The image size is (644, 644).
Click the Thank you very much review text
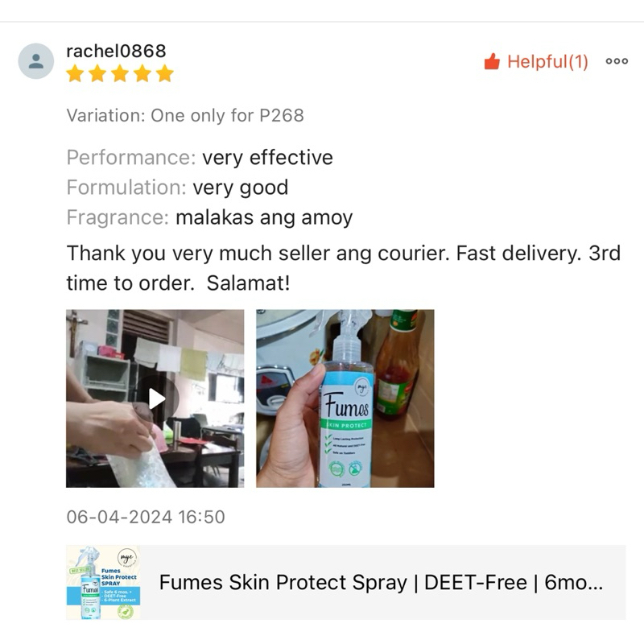click(x=344, y=268)
